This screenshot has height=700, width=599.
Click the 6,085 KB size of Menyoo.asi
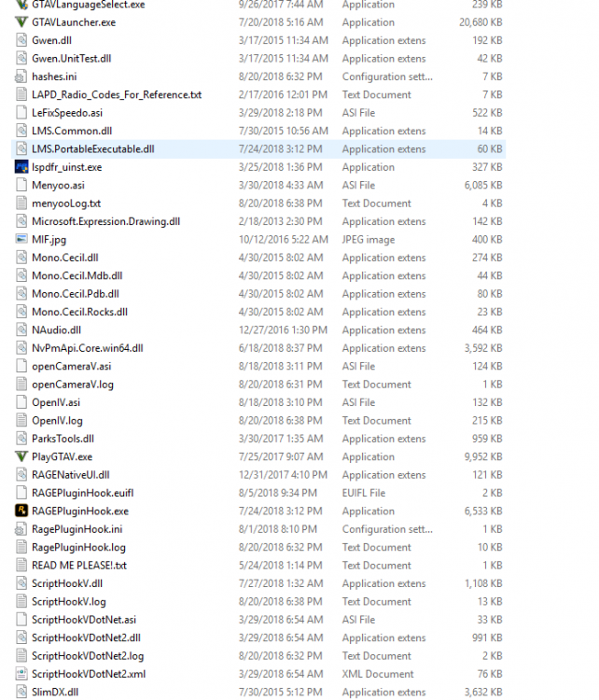point(483,185)
